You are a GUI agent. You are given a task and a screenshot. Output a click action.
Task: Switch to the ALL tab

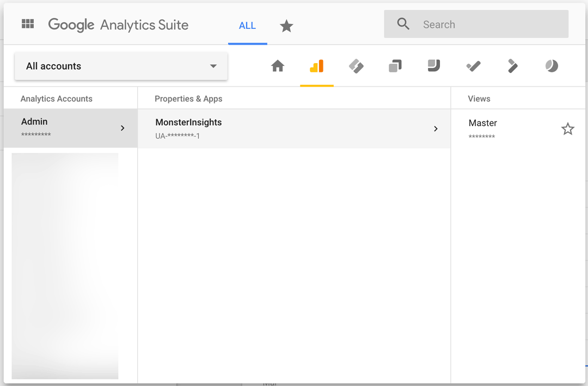[247, 26]
